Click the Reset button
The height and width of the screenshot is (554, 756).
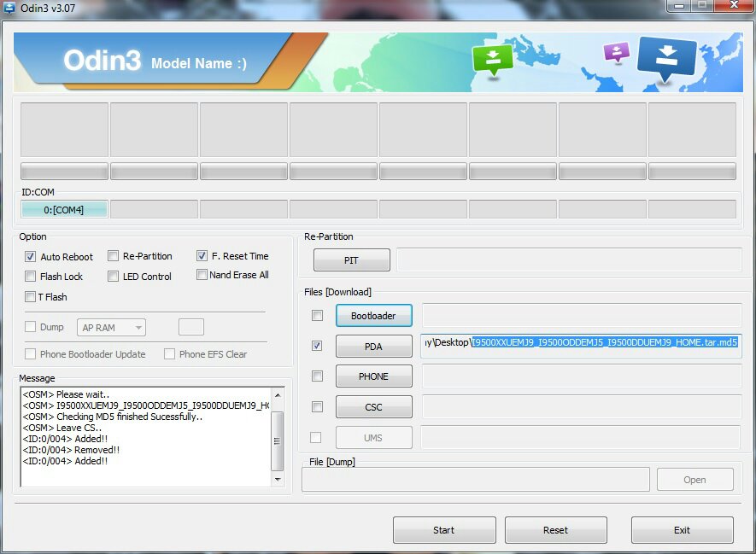[x=556, y=530]
